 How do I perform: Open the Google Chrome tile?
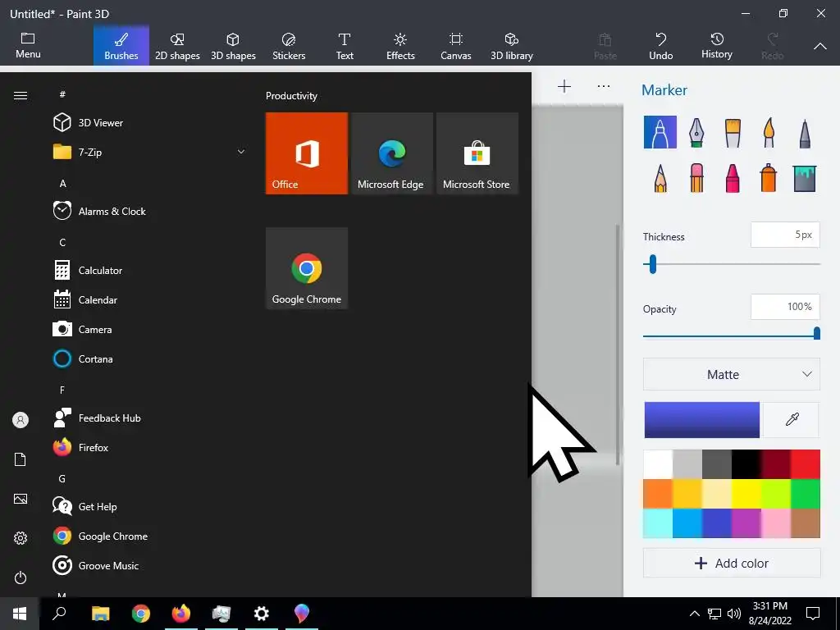[307, 268]
